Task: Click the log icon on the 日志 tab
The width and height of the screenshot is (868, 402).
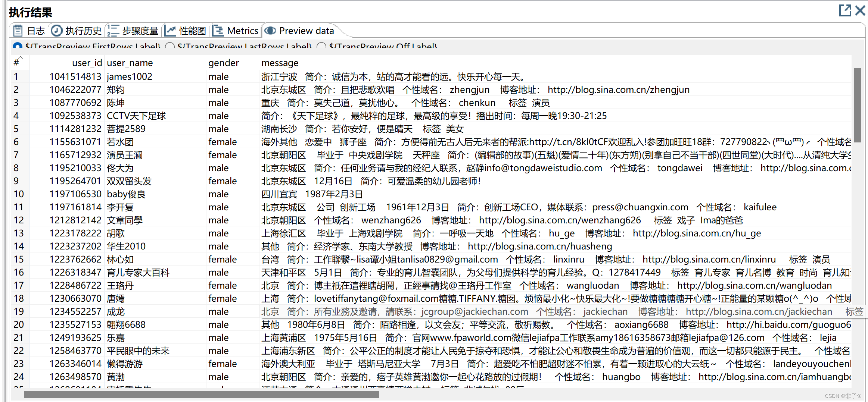Action: [x=18, y=30]
